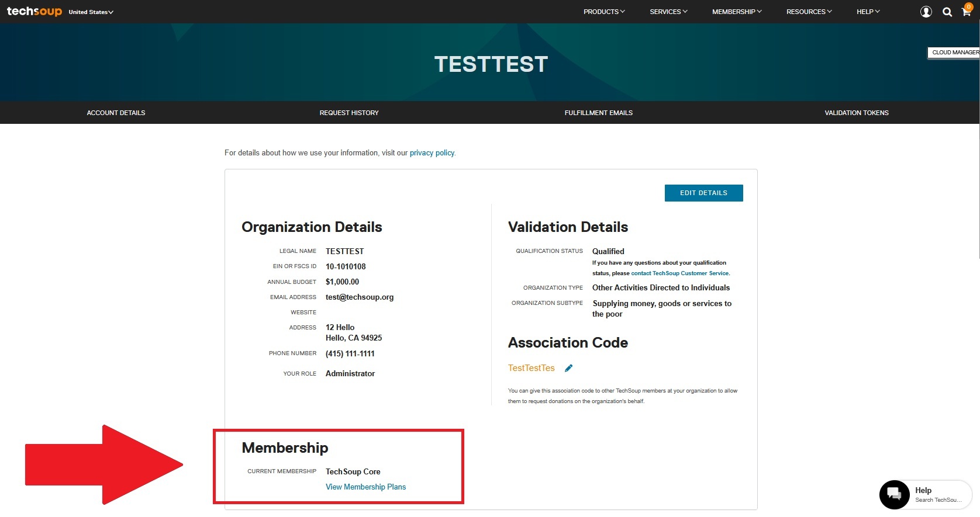Expand the Help menu in header
980x517 pixels.
868,12
